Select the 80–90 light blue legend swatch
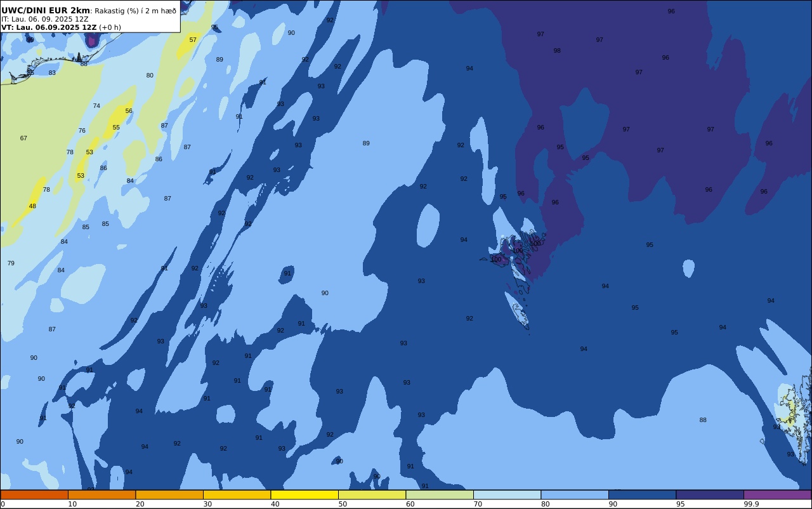Viewport: 812px width, 509px height. [x=575, y=495]
